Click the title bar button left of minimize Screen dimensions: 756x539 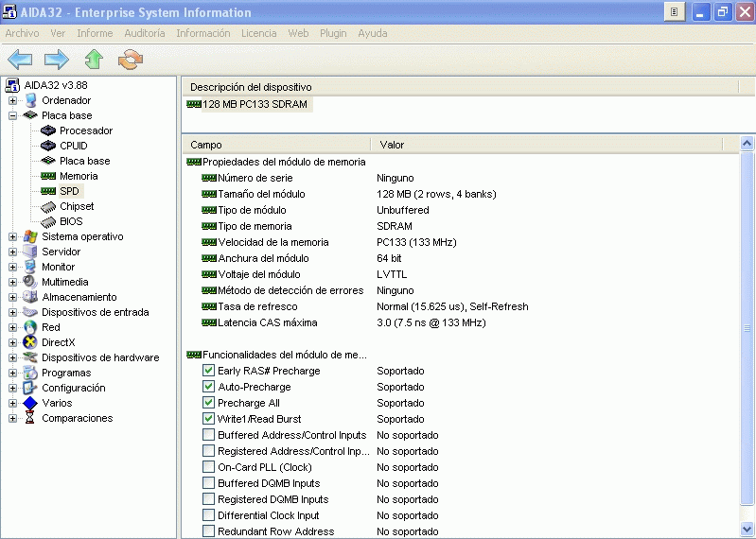[675, 12]
